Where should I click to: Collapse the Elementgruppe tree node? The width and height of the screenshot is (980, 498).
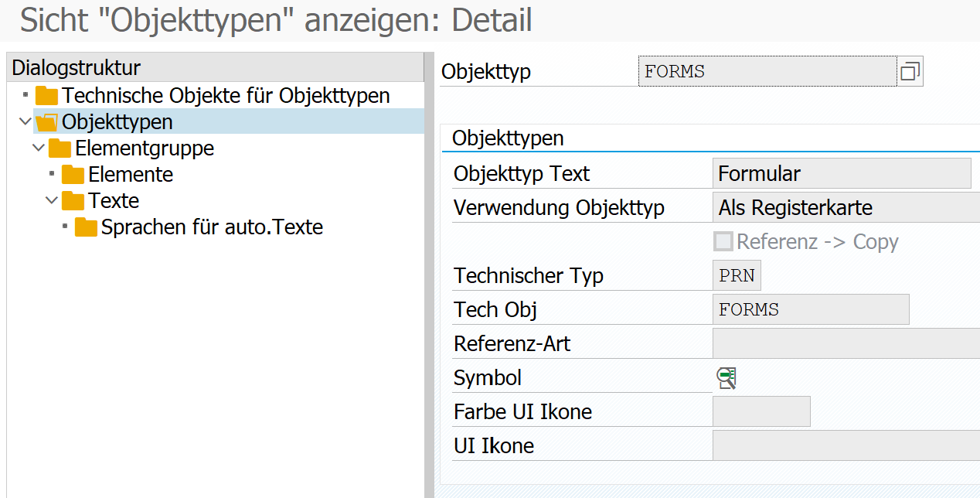click(39, 148)
